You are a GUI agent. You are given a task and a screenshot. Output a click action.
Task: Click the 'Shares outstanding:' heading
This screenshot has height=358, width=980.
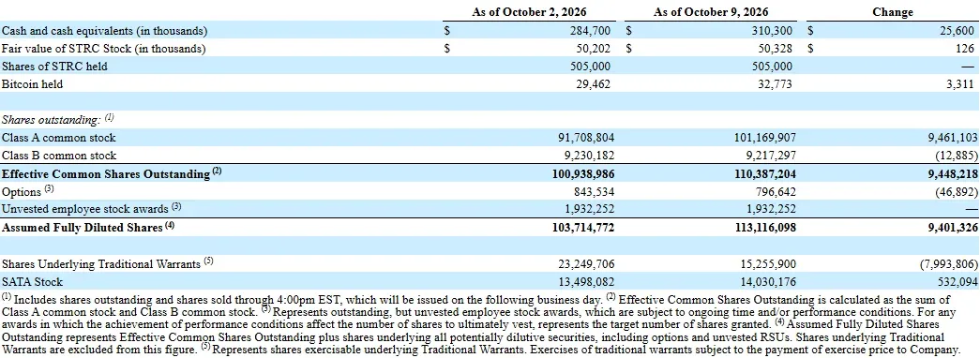tap(52, 119)
